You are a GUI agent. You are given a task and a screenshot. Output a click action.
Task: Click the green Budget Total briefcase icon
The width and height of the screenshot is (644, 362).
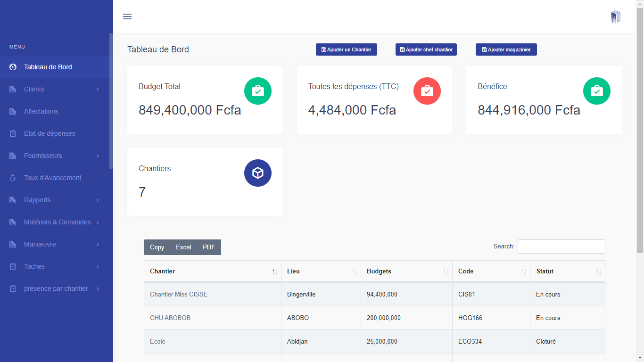258,91
